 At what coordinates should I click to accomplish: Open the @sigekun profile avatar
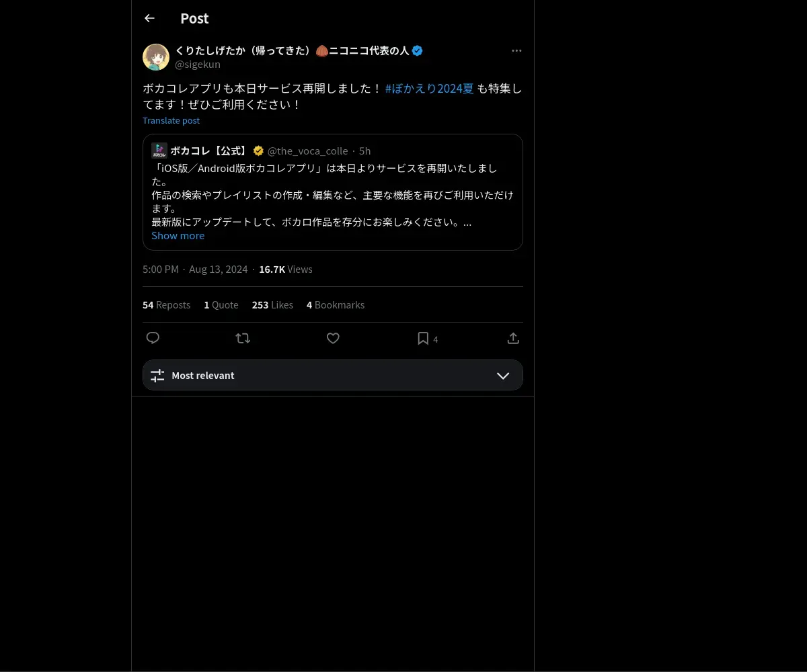(x=156, y=57)
